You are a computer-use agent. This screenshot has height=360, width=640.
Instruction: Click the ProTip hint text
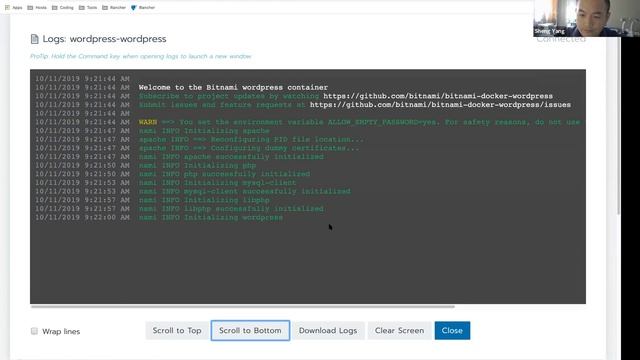pos(141,56)
